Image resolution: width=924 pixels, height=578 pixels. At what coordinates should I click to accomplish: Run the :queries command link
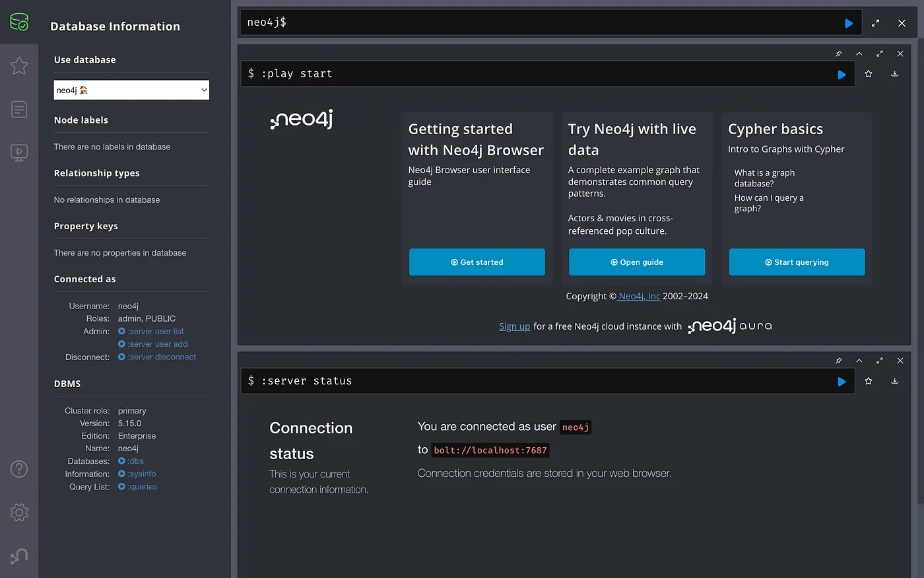(138, 487)
